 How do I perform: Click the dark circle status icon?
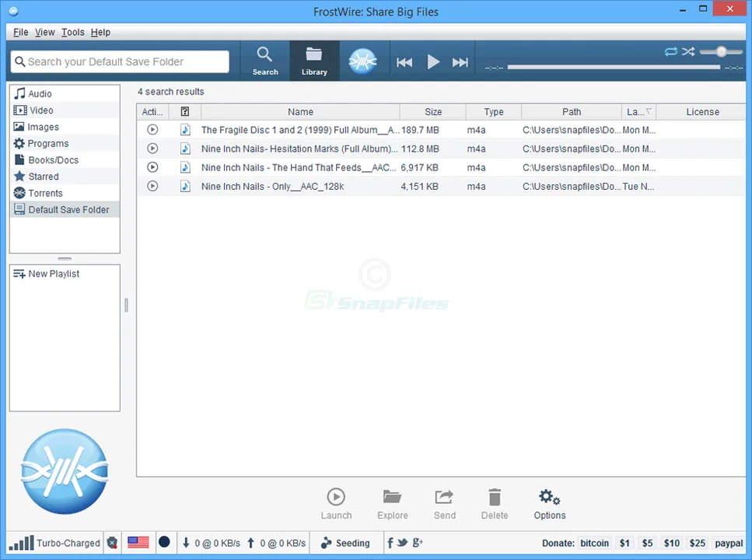pyautogui.click(x=164, y=542)
